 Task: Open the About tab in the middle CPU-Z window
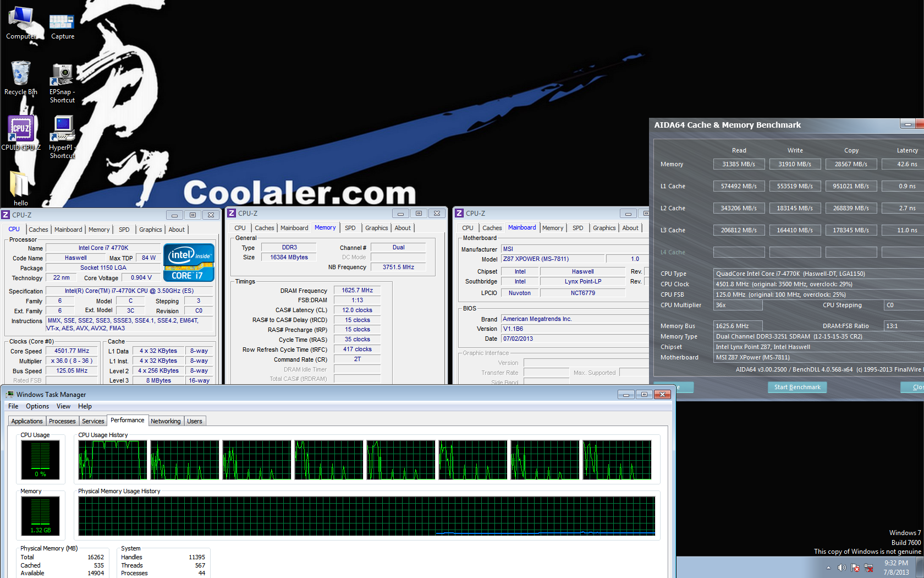point(403,228)
